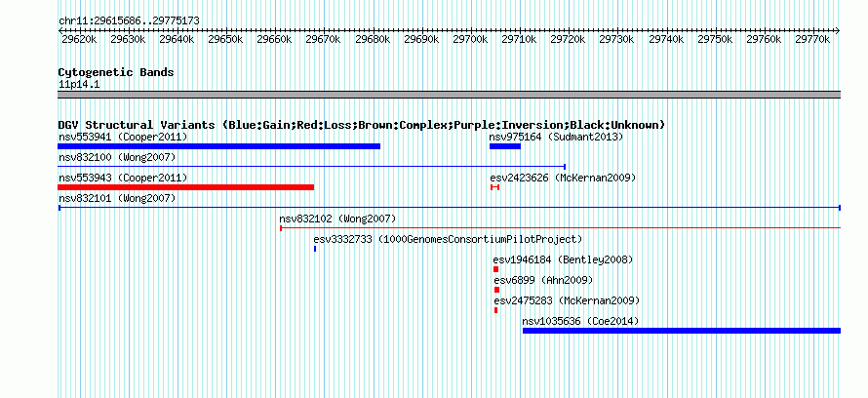This screenshot has height=398, width=868.
Task: Click the Cytogenetic Bands track title
Action: pos(116,72)
